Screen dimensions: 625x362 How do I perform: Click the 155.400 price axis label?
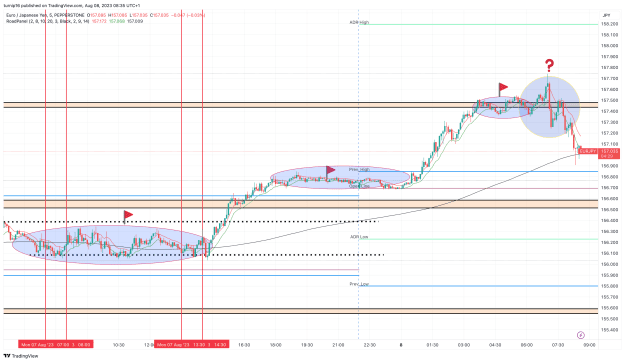609,330
